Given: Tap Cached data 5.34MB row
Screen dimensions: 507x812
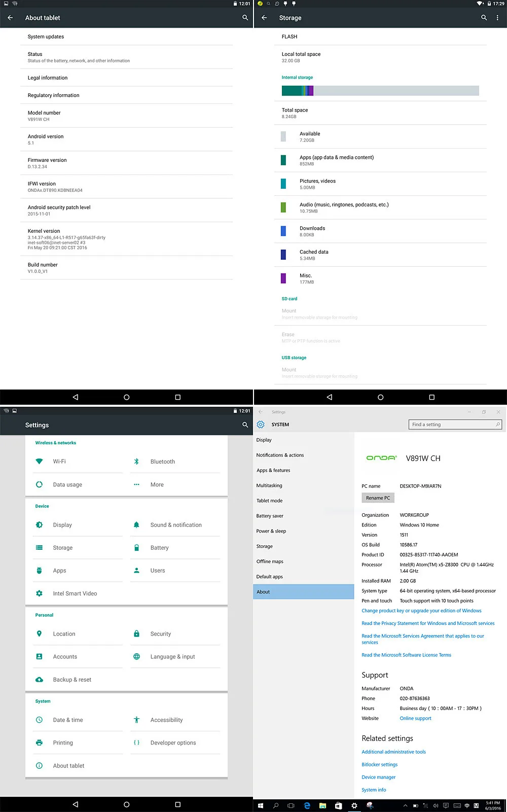Looking at the screenshot, I should point(380,255).
